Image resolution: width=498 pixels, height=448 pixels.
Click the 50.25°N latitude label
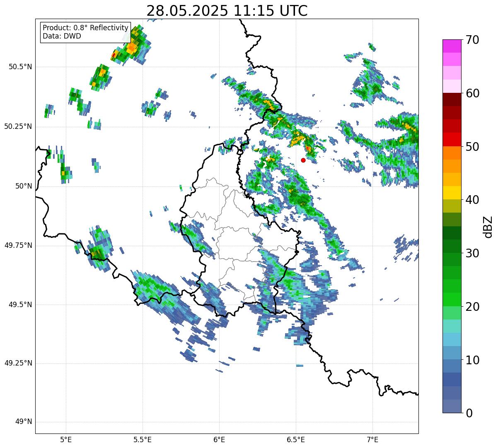click(x=18, y=126)
